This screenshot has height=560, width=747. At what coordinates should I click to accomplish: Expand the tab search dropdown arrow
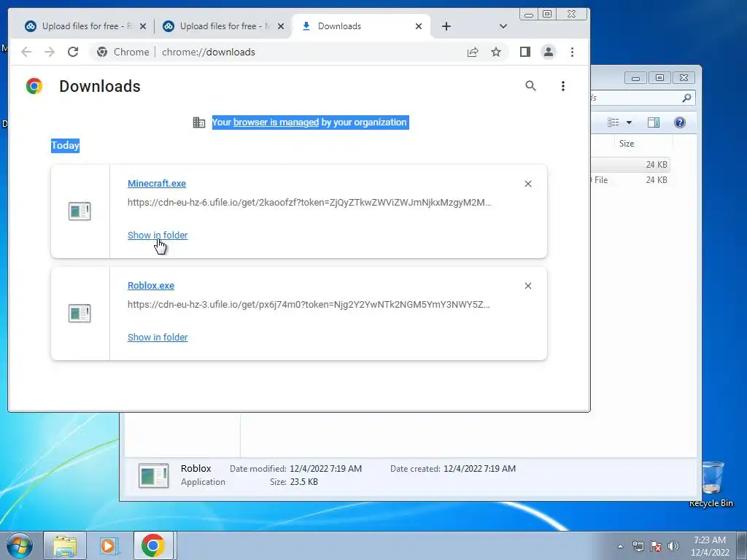point(503,26)
